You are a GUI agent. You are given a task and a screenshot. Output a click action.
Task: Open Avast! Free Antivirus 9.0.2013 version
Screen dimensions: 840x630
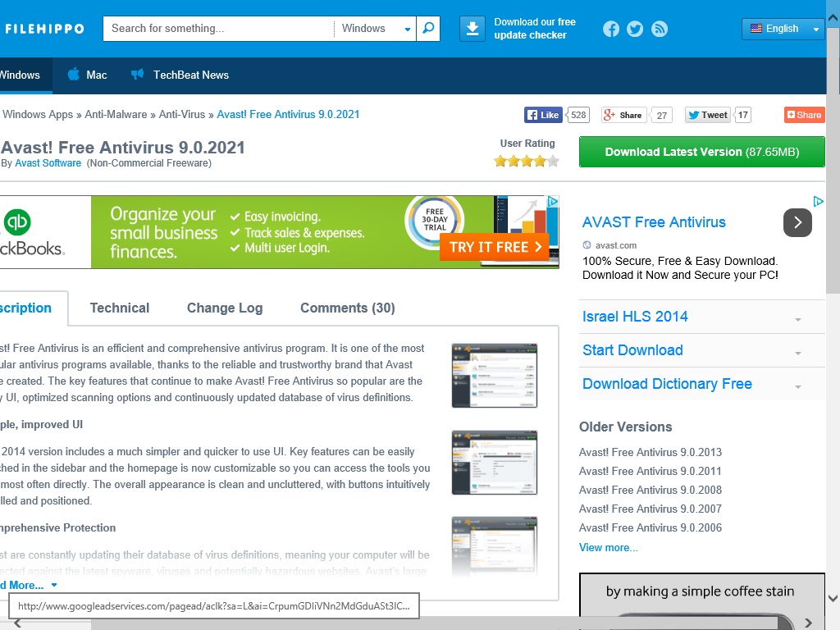click(651, 452)
